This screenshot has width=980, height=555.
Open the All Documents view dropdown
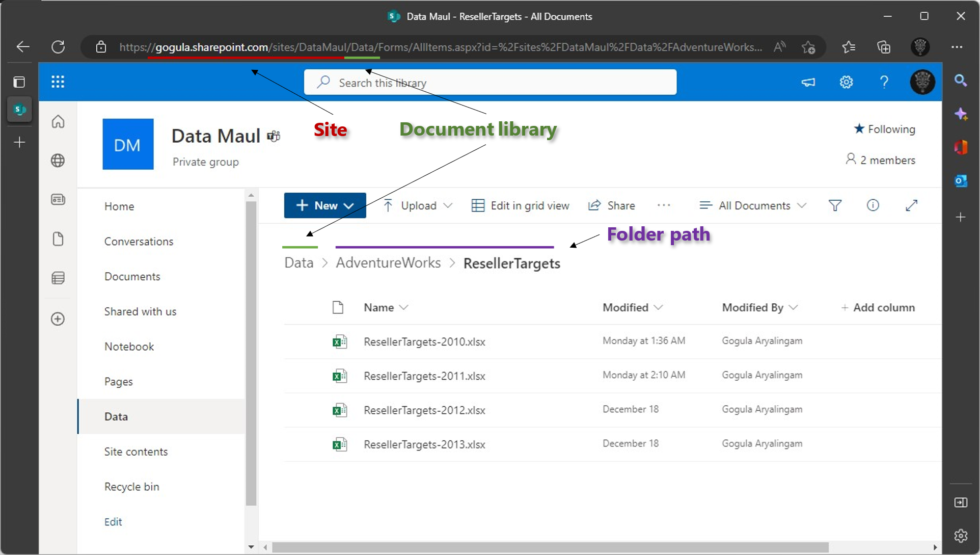coord(753,205)
